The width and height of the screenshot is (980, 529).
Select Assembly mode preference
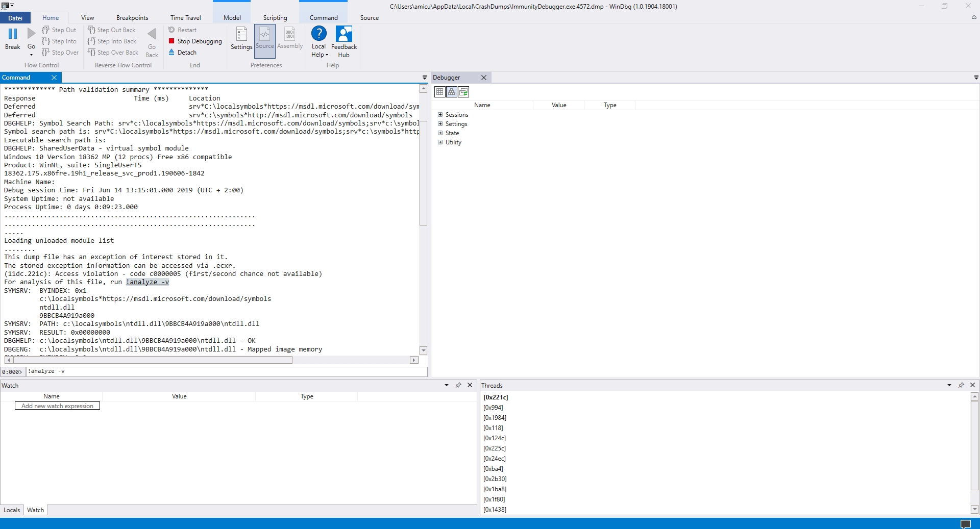pos(290,39)
